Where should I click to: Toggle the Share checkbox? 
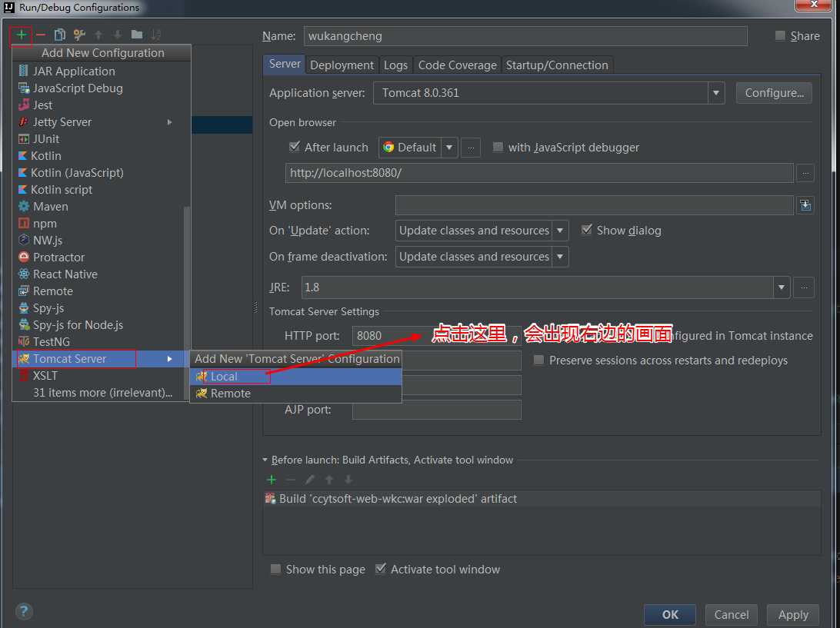tap(780, 36)
